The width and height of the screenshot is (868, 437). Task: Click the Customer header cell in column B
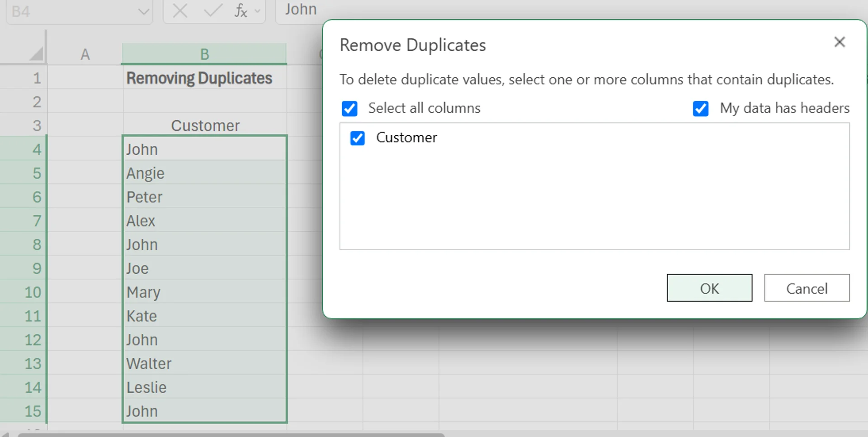204,125
